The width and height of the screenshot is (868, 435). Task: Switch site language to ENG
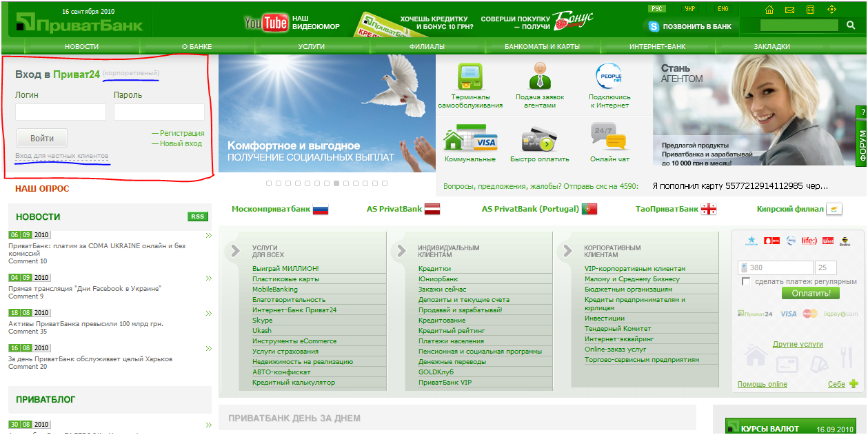click(x=723, y=9)
